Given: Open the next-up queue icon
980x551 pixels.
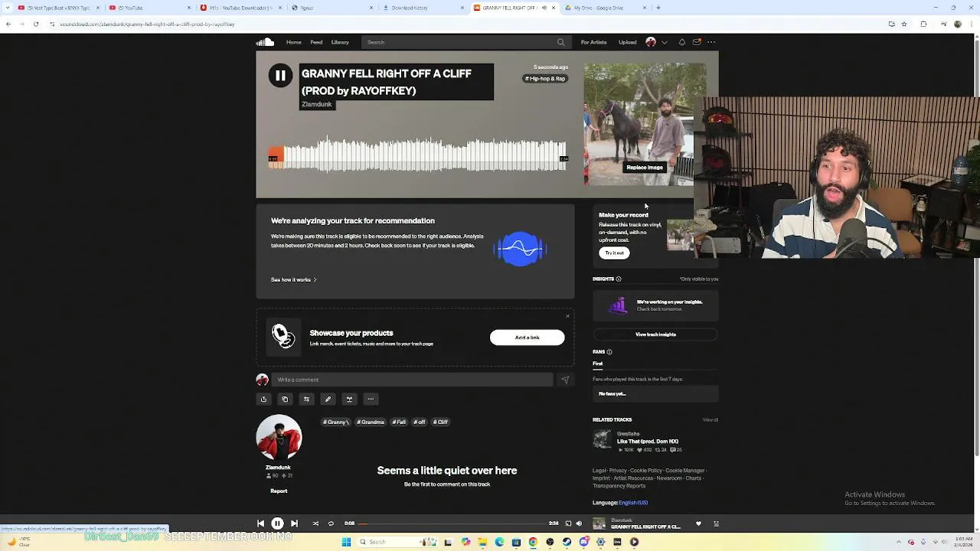Looking at the screenshot, I should pyautogui.click(x=716, y=523).
